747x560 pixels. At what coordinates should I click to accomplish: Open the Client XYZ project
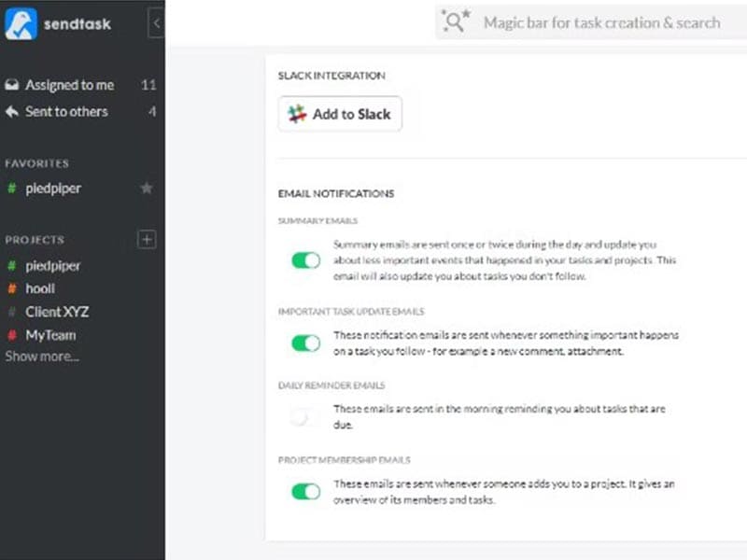pos(58,312)
